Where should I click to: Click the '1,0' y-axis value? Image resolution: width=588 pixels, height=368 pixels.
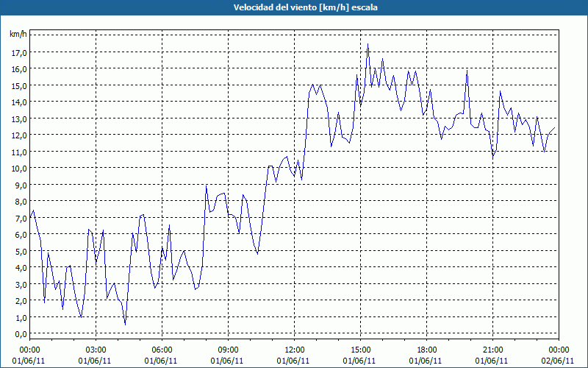[21, 317]
